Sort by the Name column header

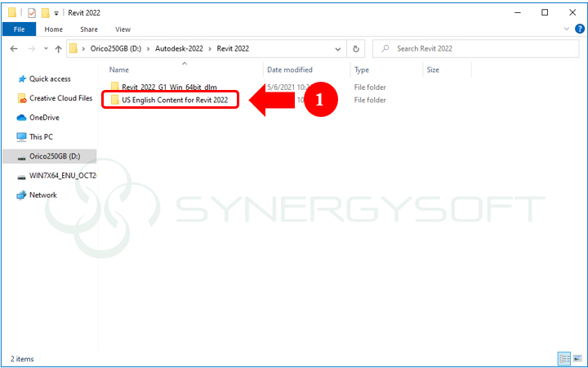[119, 70]
